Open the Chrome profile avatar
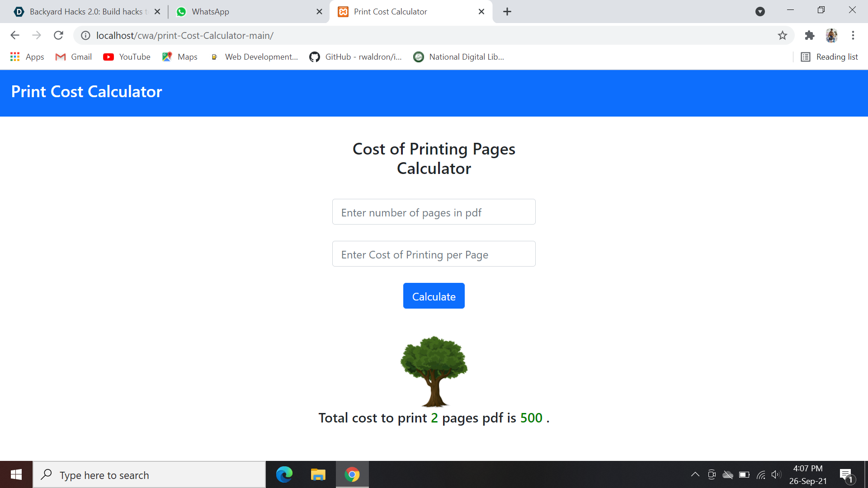 [x=831, y=35]
